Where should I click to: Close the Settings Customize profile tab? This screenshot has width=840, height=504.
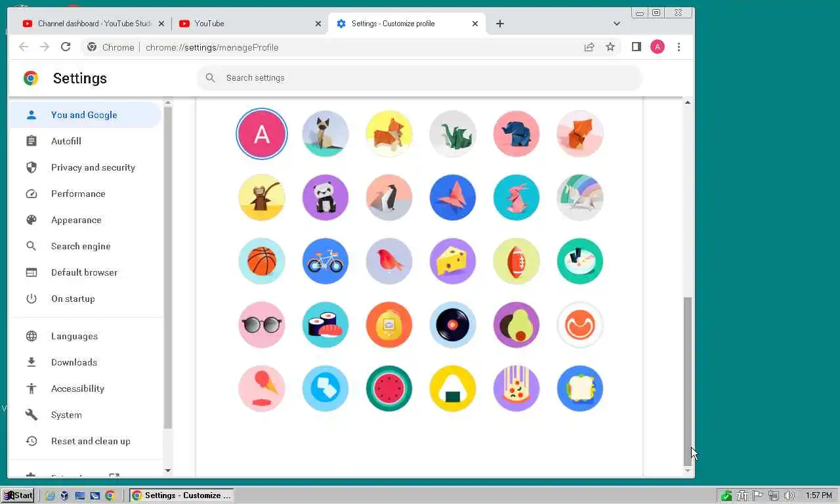[475, 24]
